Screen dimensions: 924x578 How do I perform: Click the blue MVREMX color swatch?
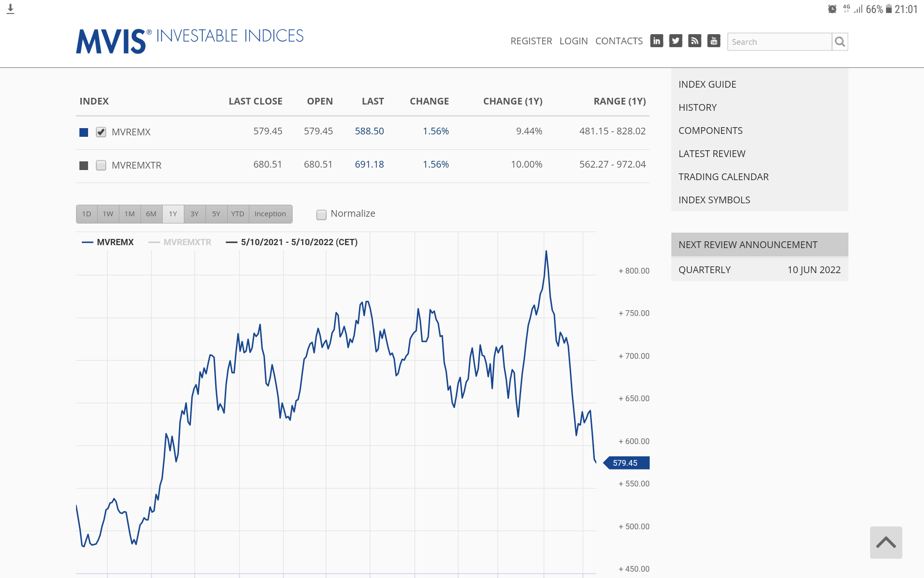click(x=84, y=132)
